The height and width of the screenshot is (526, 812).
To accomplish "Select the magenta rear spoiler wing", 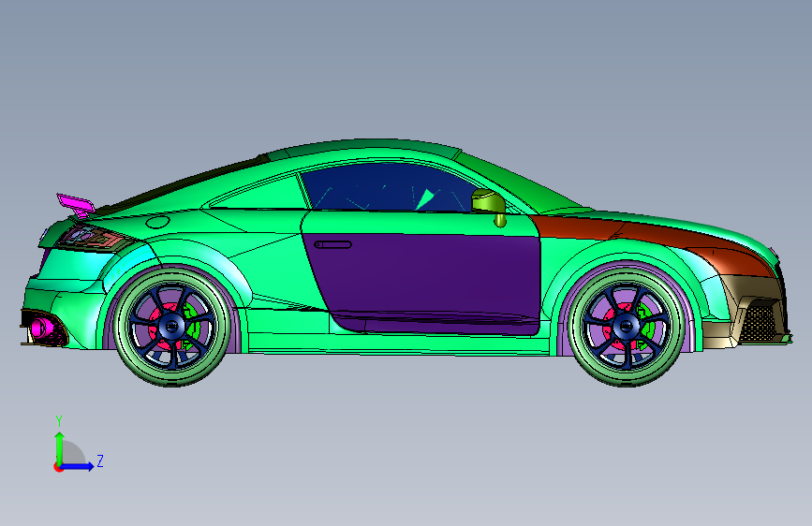I will point(76,204).
